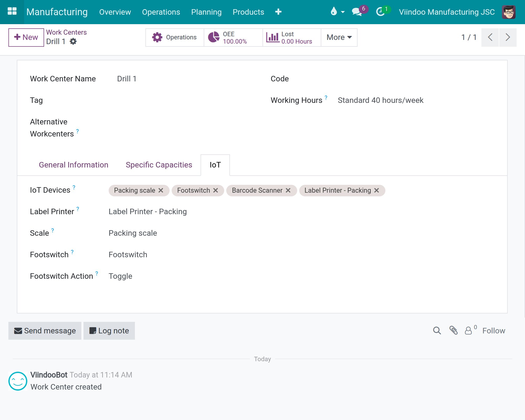525x420 pixels.
Task: Open the Footswitch Action selection field
Action: (301, 276)
